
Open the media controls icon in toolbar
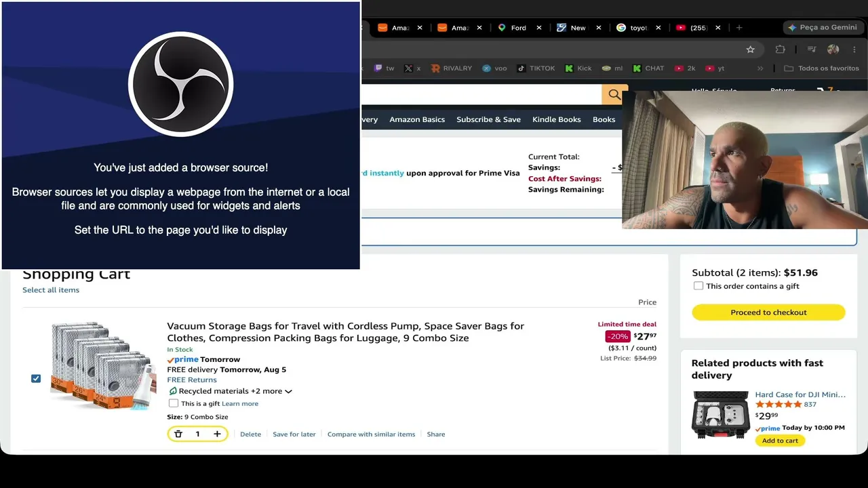point(811,49)
